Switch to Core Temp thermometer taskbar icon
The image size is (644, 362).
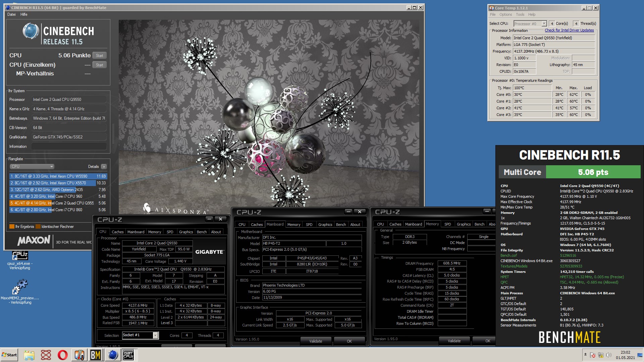[x=79, y=355]
